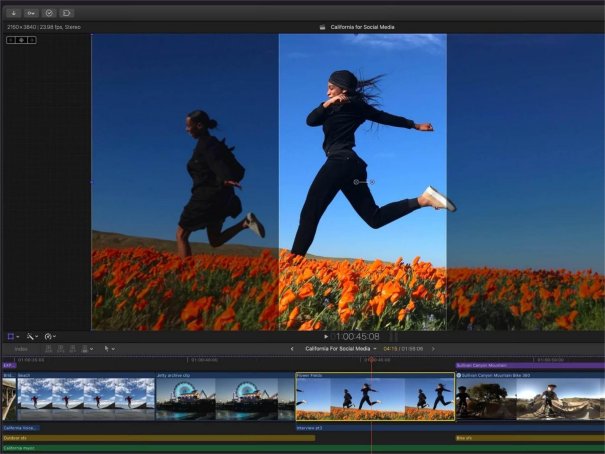Click the tag icon in top toolbar
The height and width of the screenshot is (454, 605).
click(66, 13)
